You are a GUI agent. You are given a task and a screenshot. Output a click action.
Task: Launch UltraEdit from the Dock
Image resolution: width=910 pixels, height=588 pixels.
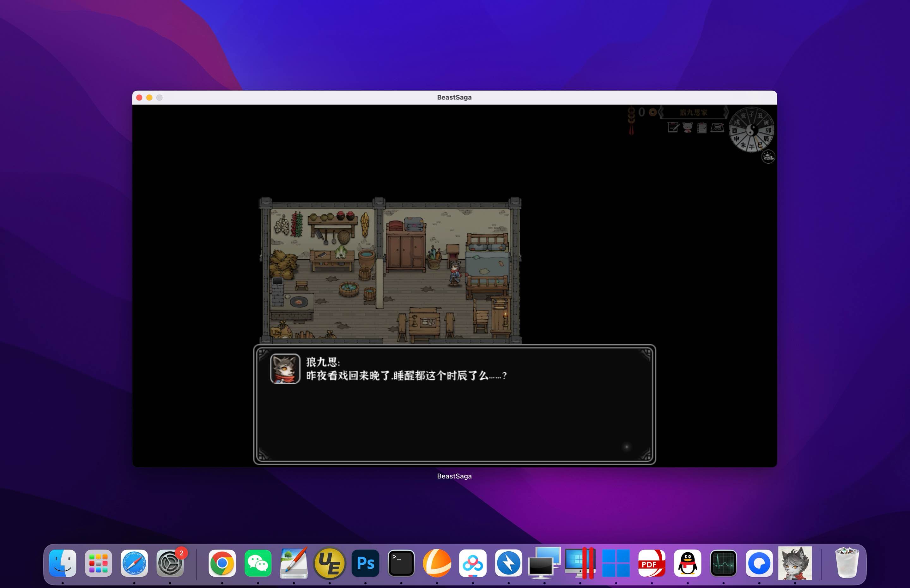tap(329, 563)
